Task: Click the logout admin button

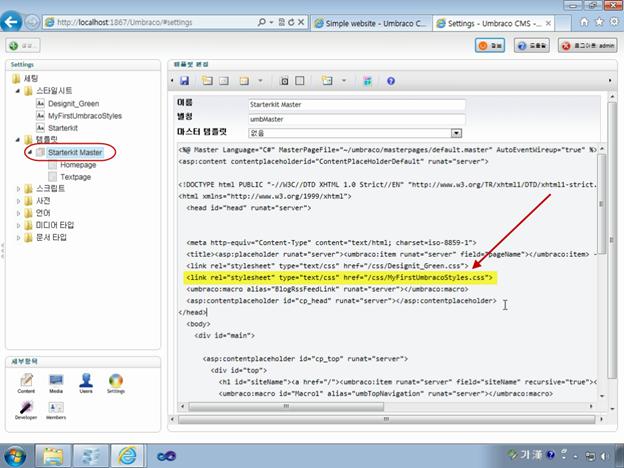Action: tap(587, 46)
